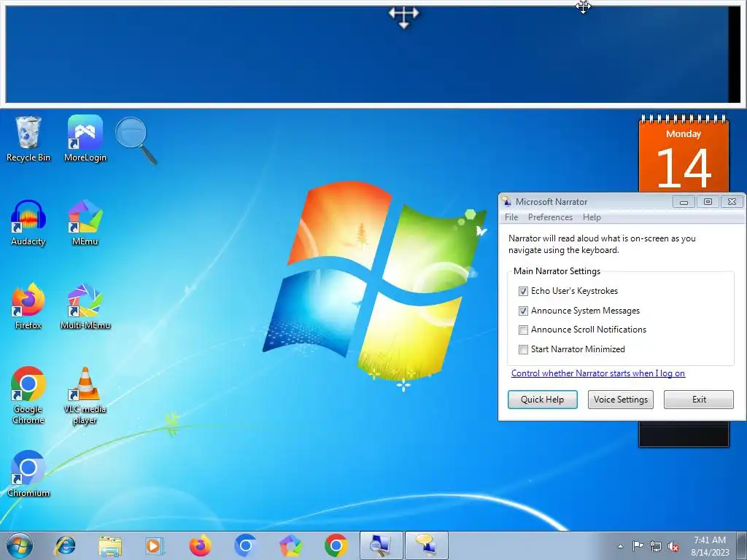Open the File menu in Narrator
This screenshot has height=560, width=747.
click(511, 217)
